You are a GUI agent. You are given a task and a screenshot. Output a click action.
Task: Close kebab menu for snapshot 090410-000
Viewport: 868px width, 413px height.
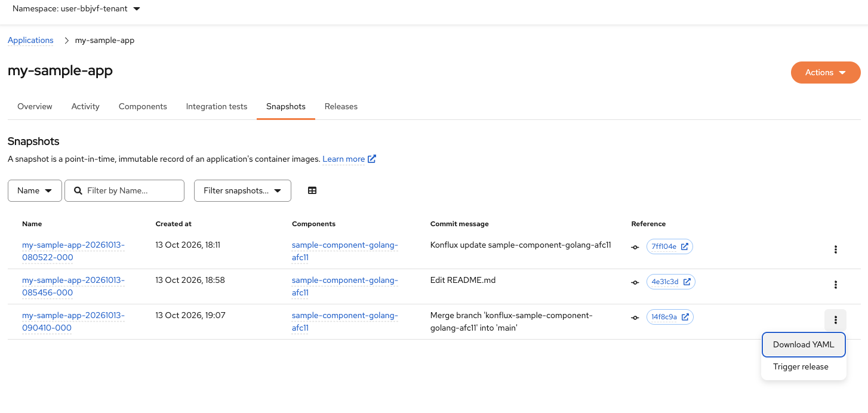point(835,320)
